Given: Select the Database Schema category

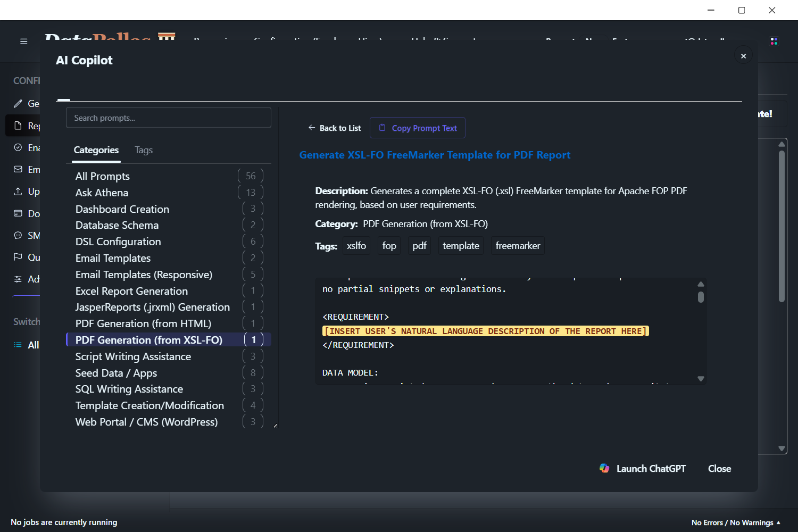Looking at the screenshot, I should coord(169,225).
